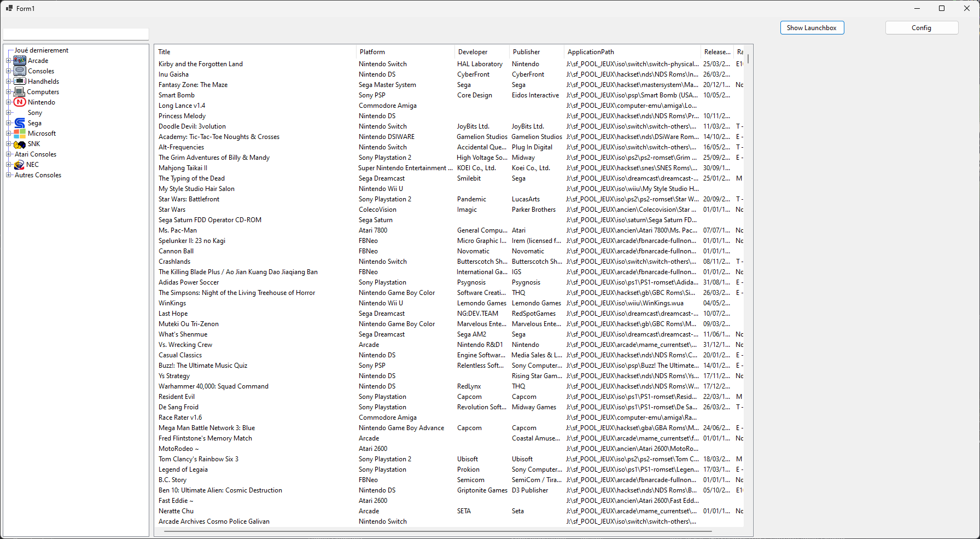Click the SNK controllers icon
This screenshot has height=539, width=980.
(20, 144)
